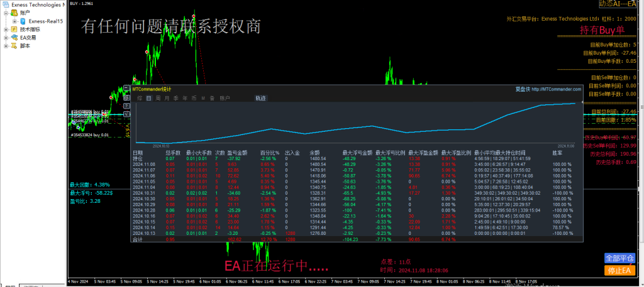
Task: Click the 停止EA stop button
Action: pos(619,270)
